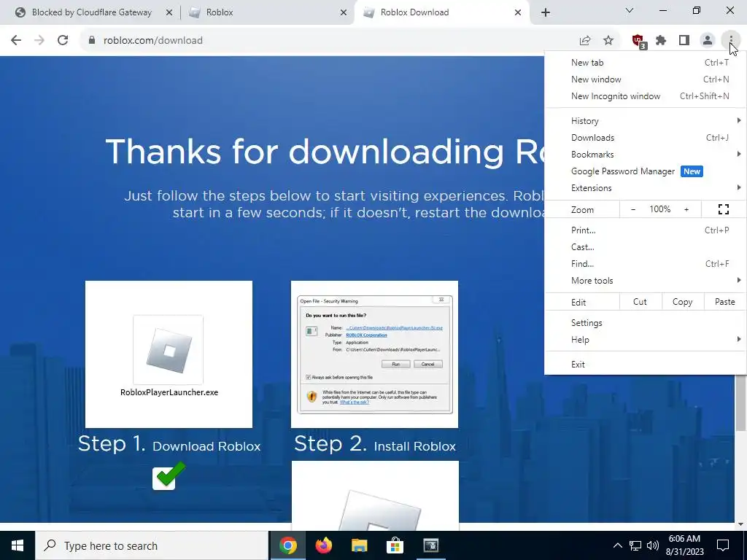Close the Blocked by Cloudflare Gateway tab

tap(169, 13)
